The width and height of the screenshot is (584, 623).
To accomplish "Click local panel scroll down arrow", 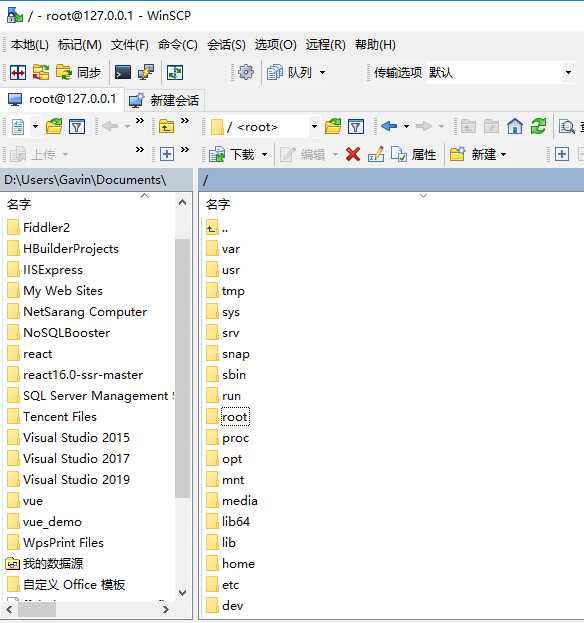I will point(182,592).
